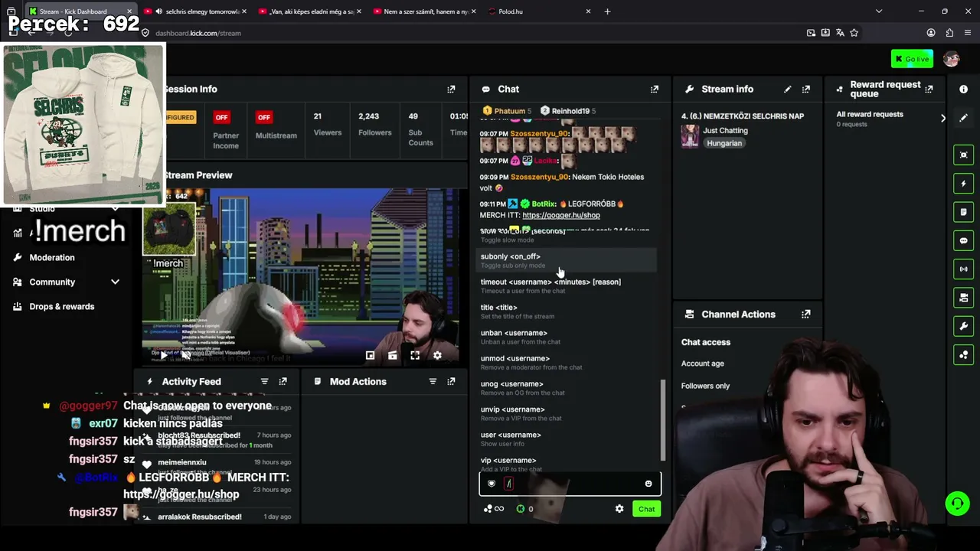Image resolution: width=980 pixels, height=551 pixels.
Task: Enter fullscreen on stream preview
Action: coord(415,355)
